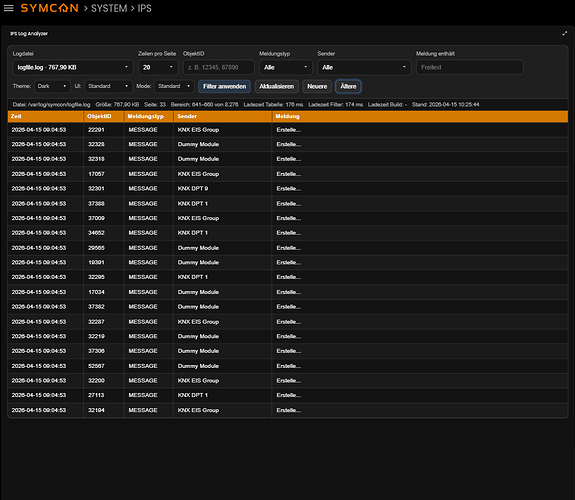Select ObjektID 32194 cell
This screenshot has height=500, width=575.
[x=104, y=410]
